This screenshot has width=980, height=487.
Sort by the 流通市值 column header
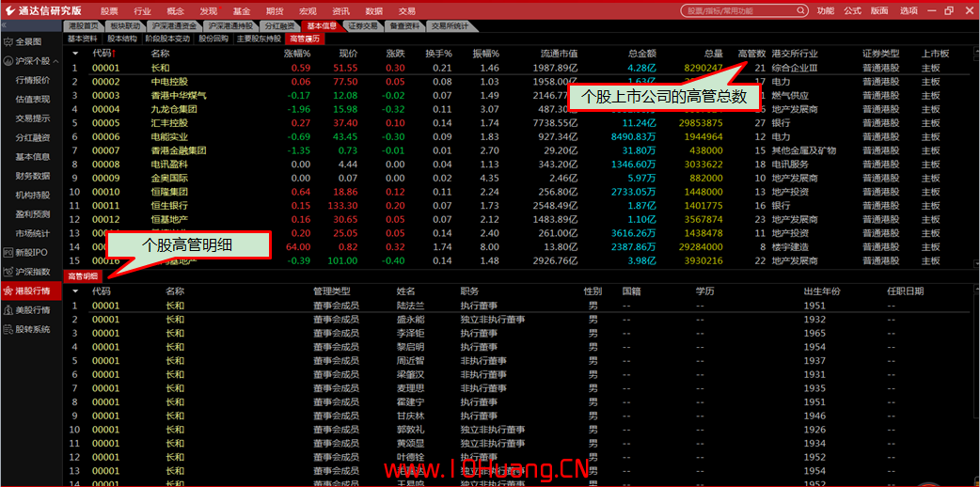coord(559,54)
